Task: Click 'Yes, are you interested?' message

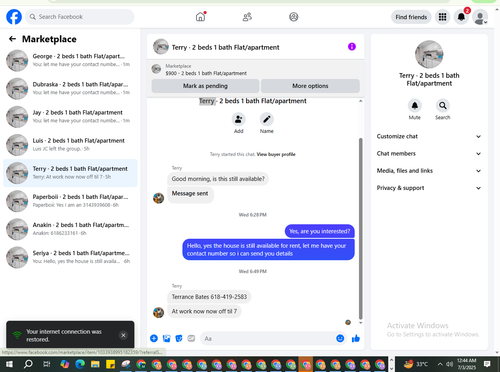Action: click(x=320, y=231)
